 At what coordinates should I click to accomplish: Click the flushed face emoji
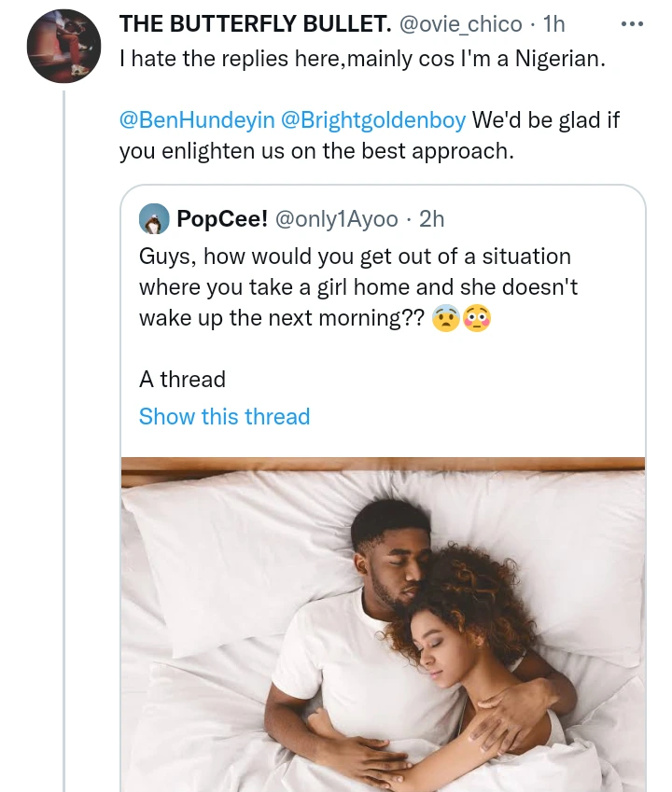click(477, 318)
